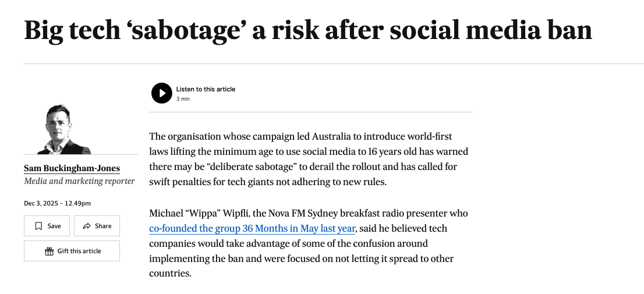Image resolution: width=644 pixels, height=294 pixels.
Task: Click the word 'countries.' ending the second paragraph
Action: (170, 274)
